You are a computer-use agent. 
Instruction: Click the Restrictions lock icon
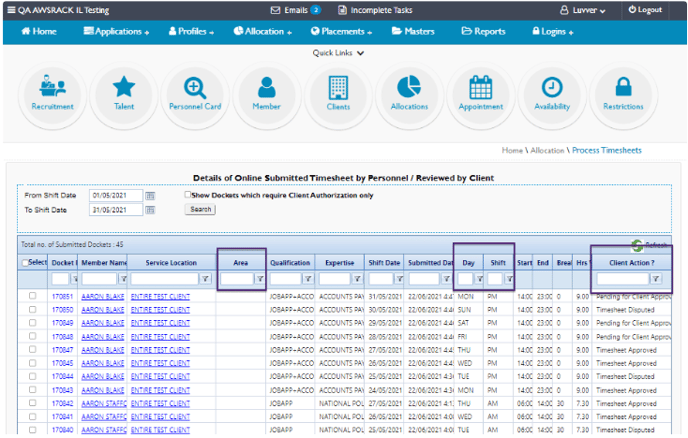[623, 86]
